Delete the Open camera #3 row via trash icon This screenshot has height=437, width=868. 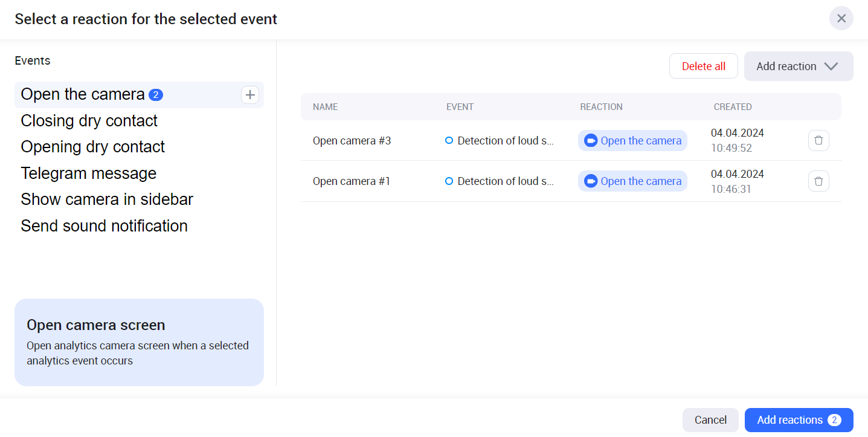[x=818, y=140]
